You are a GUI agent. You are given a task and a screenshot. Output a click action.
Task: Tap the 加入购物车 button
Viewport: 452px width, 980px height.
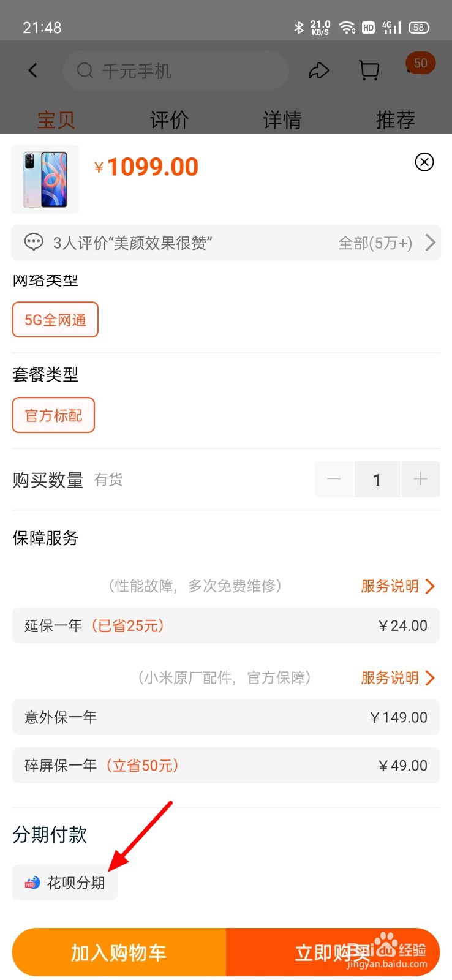119,952
